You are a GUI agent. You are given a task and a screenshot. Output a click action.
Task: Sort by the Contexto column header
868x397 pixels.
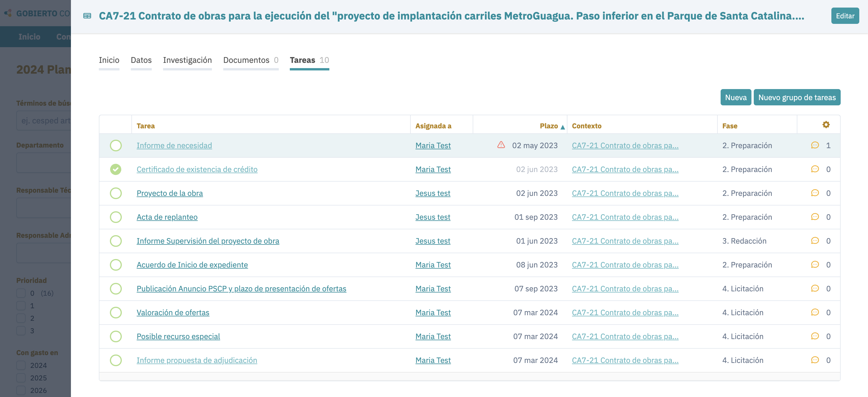click(x=586, y=126)
